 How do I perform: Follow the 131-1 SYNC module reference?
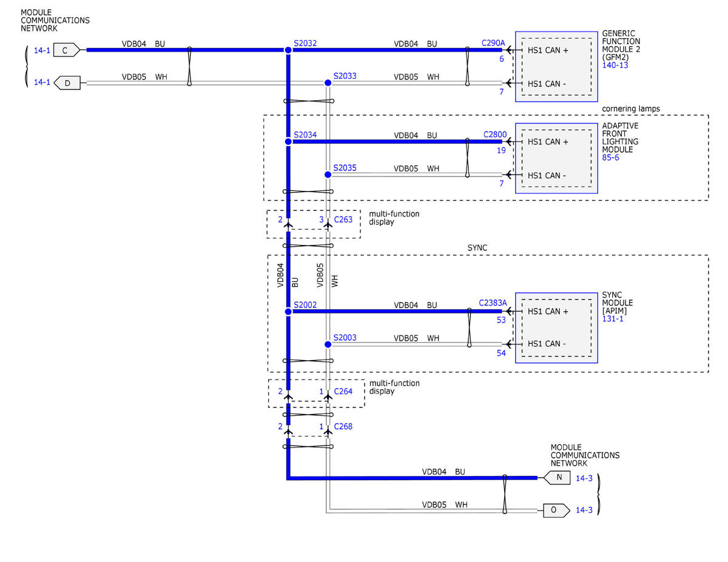click(x=613, y=318)
